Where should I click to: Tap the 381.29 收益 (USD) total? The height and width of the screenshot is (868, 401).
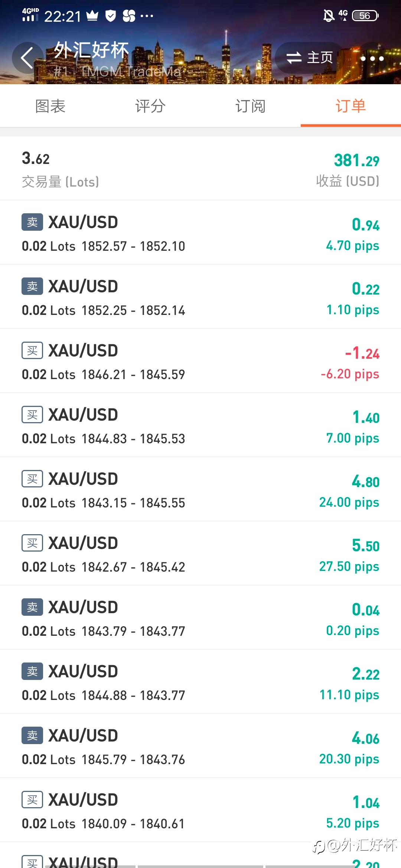coord(348,170)
